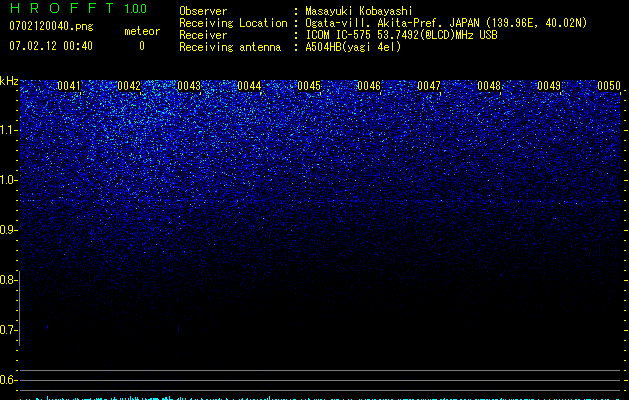Select the ICOM IC-575 receiver text
629x400 pixels.
(401, 35)
